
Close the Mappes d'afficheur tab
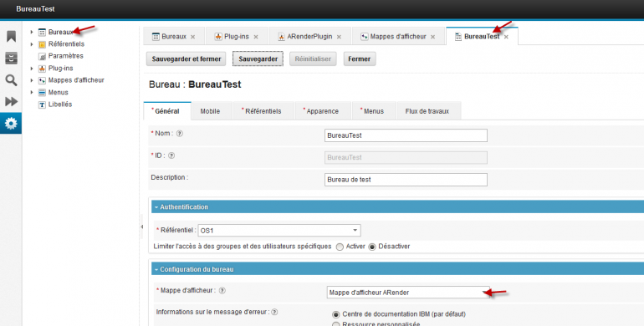[432, 37]
